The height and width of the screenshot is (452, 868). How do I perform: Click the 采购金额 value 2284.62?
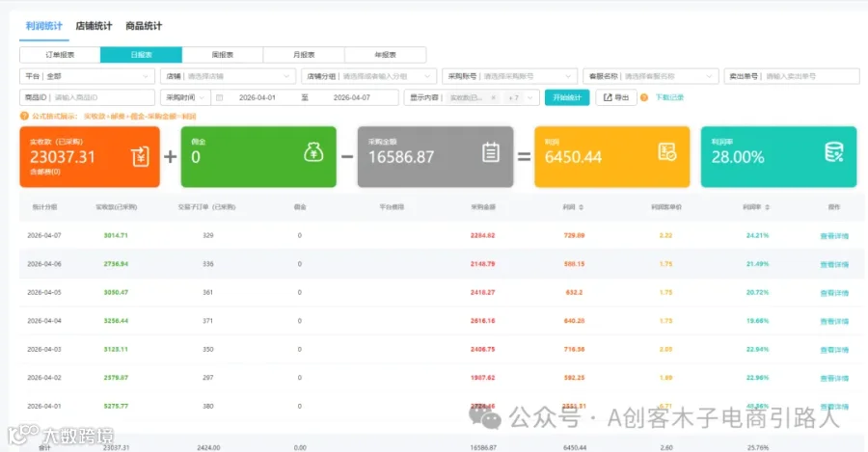pos(483,236)
